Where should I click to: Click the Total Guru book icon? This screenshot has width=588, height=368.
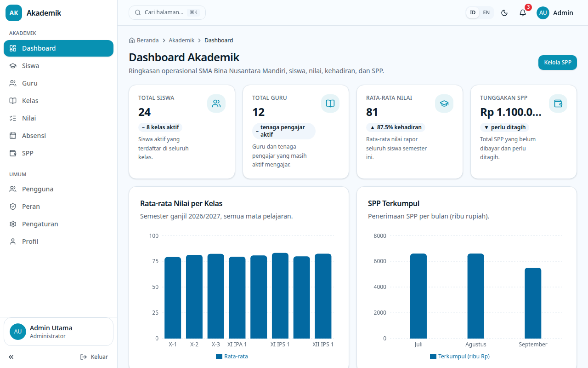330,103
